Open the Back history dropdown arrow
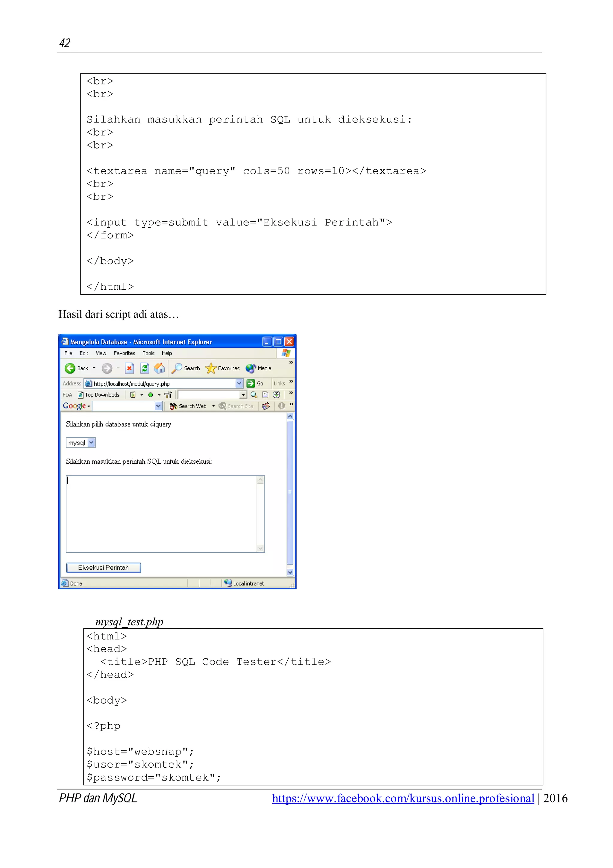Image resolution: width=613 pixels, height=868 pixels. coord(94,368)
